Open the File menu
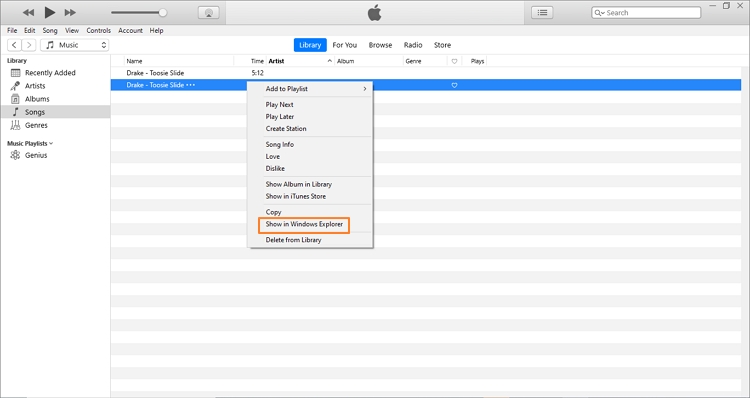This screenshot has width=750, height=398. coord(12,30)
